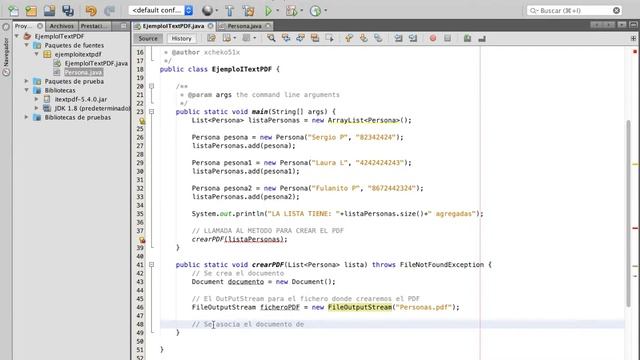Click the New File toolbar icon
Image resolution: width=640 pixels, height=360 pixels.
click(13, 11)
